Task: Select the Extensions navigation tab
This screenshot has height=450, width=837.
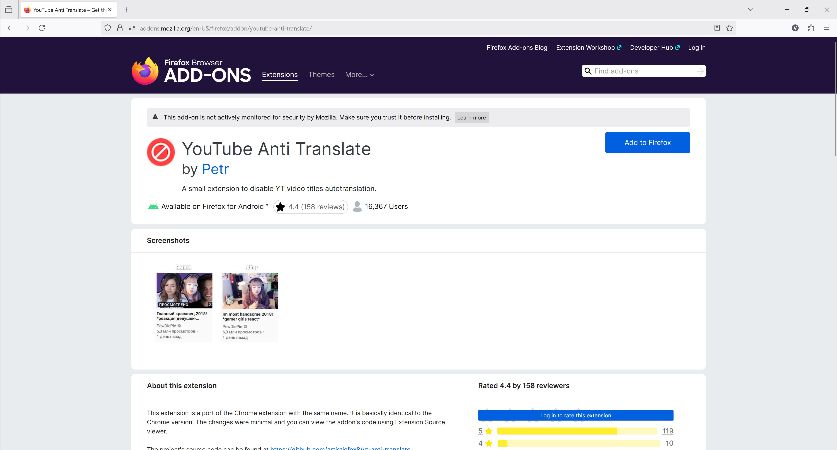Action: (x=280, y=75)
